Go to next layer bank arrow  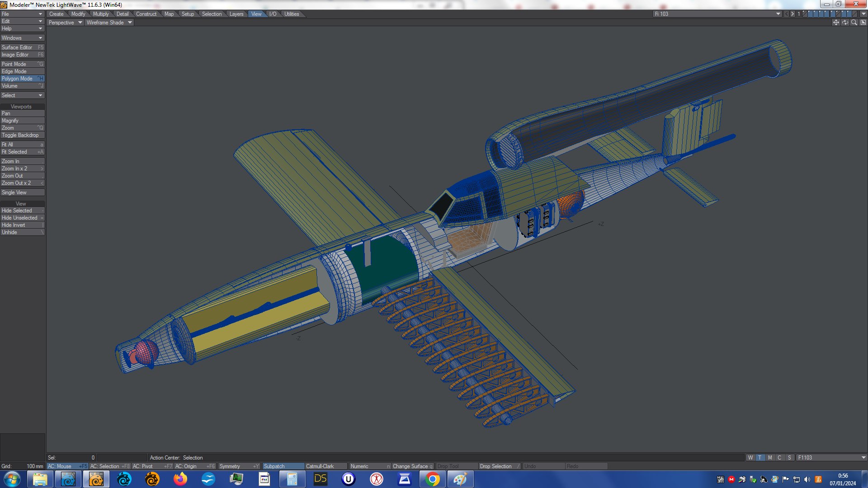793,14
